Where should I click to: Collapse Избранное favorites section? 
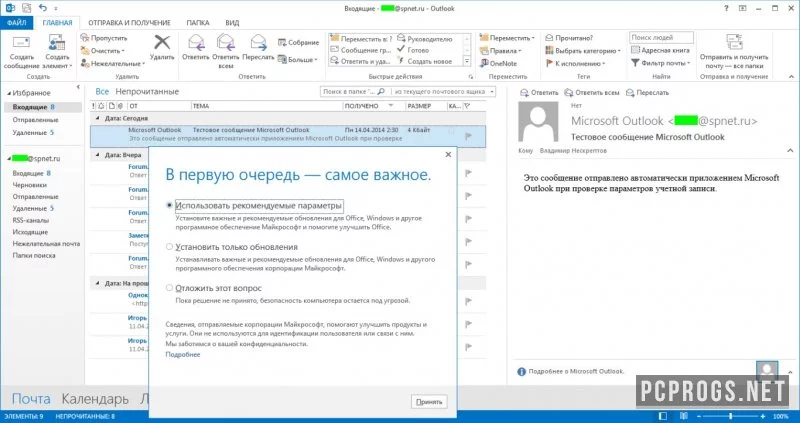(9, 93)
